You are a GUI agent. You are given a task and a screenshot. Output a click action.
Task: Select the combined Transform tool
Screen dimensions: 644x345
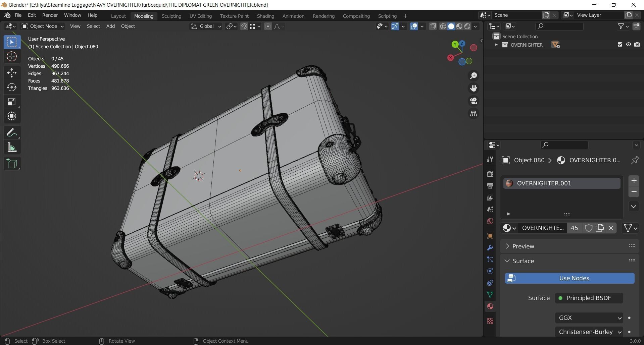tap(12, 116)
